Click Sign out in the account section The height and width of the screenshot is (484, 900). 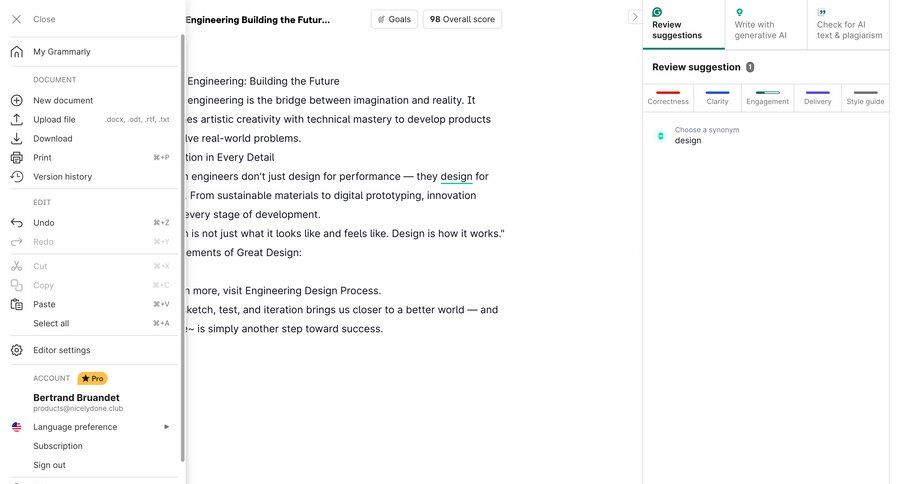(x=49, y=464)
